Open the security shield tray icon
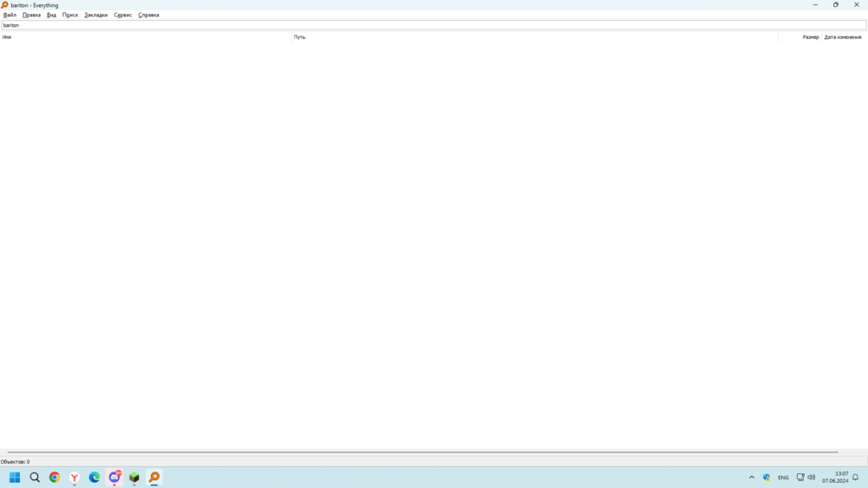 pos(766,477)
